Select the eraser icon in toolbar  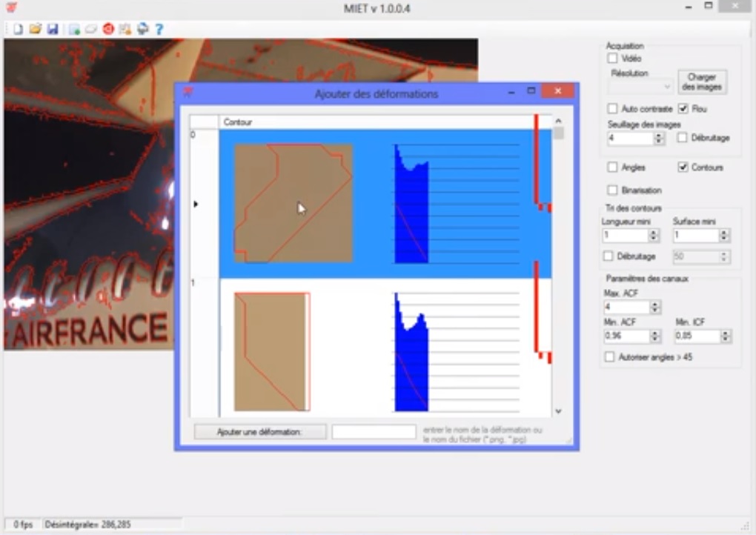[90, 29]
